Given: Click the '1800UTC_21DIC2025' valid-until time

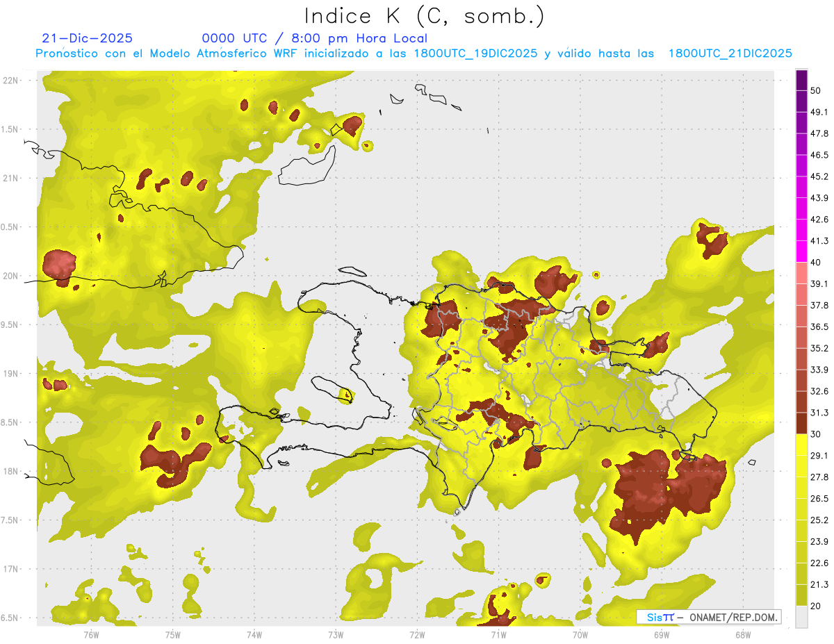Looking at the screenshot, I should 730,53.
